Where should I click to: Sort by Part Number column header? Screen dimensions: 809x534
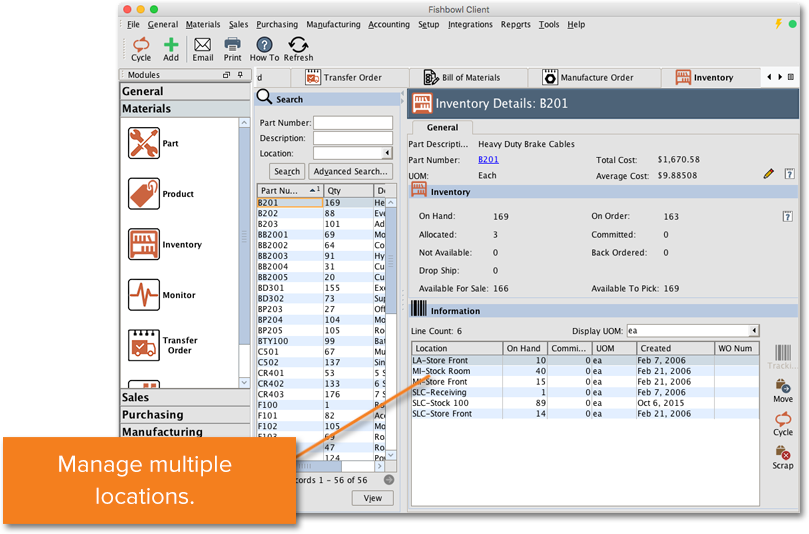tap(290, 190)
